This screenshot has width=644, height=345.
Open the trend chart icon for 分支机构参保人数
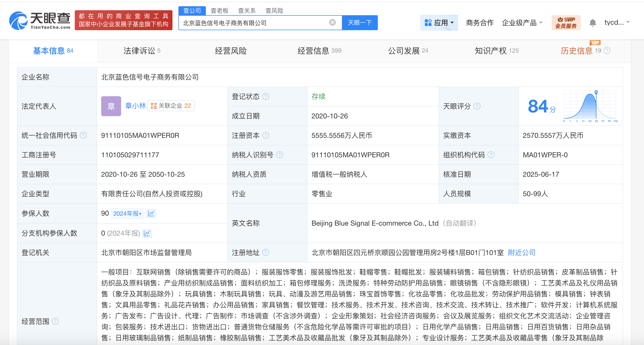pyautogui.click(x=147, y=233)
